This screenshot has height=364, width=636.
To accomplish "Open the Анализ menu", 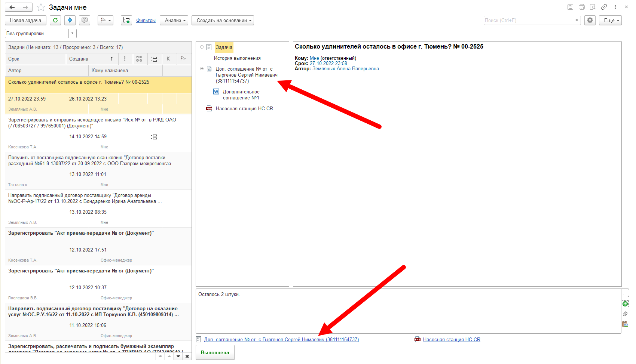I will [174, 20].
